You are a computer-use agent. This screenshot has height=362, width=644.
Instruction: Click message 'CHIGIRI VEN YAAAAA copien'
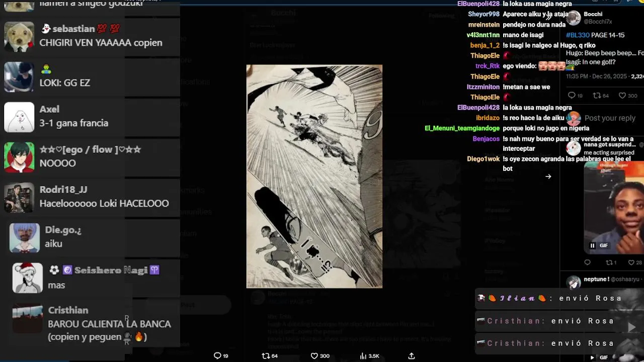pyautogui.click(x=101, y=43)
